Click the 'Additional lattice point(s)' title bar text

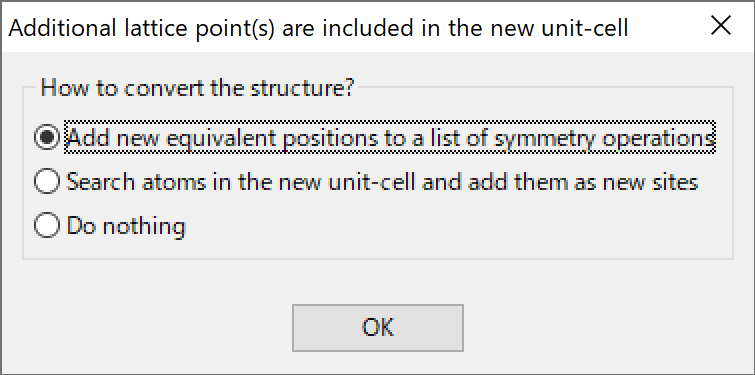(x=318, y=28)
